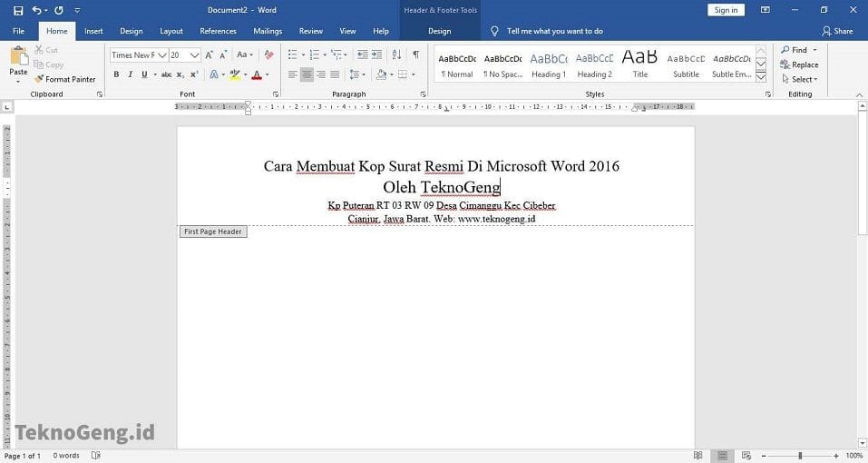Viewport: 868px width, 463px height.
Task: Switch to the Layout tab
Action: [x=171, y=31]
